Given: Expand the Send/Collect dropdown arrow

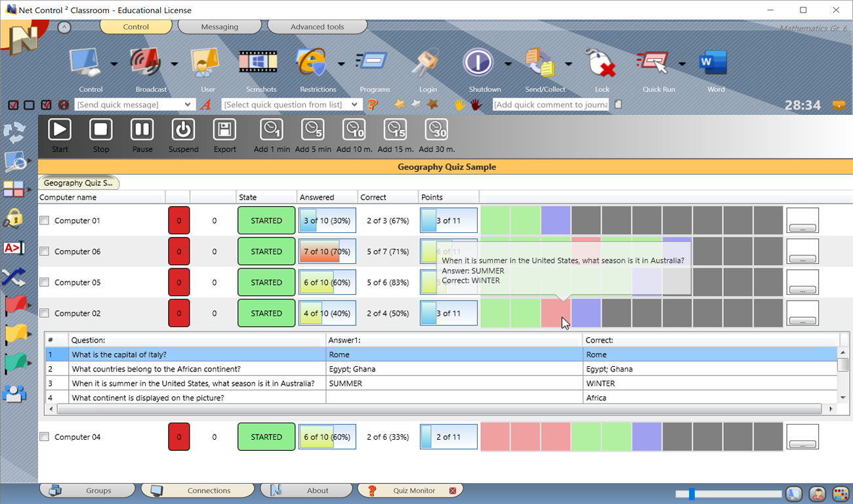Looking at the screenshot, I should tap(568, 64).
